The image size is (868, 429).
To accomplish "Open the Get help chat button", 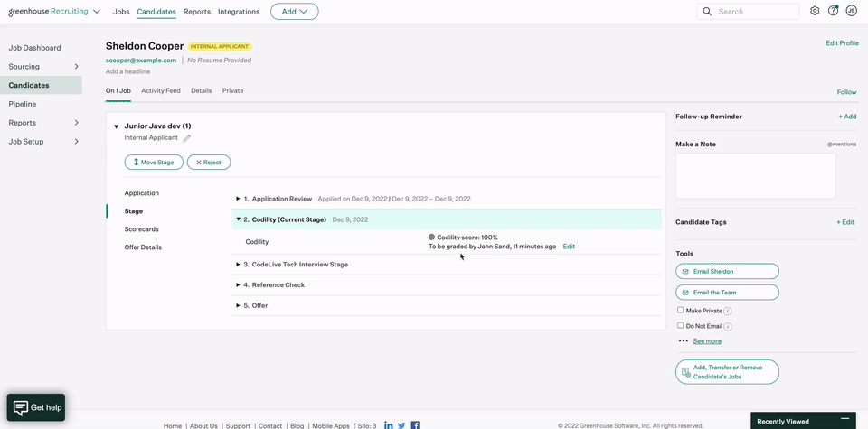I will [36, 407].
